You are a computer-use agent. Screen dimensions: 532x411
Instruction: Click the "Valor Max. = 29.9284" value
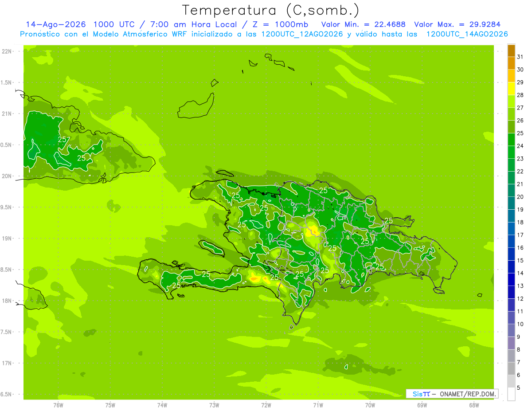[457, 24]
